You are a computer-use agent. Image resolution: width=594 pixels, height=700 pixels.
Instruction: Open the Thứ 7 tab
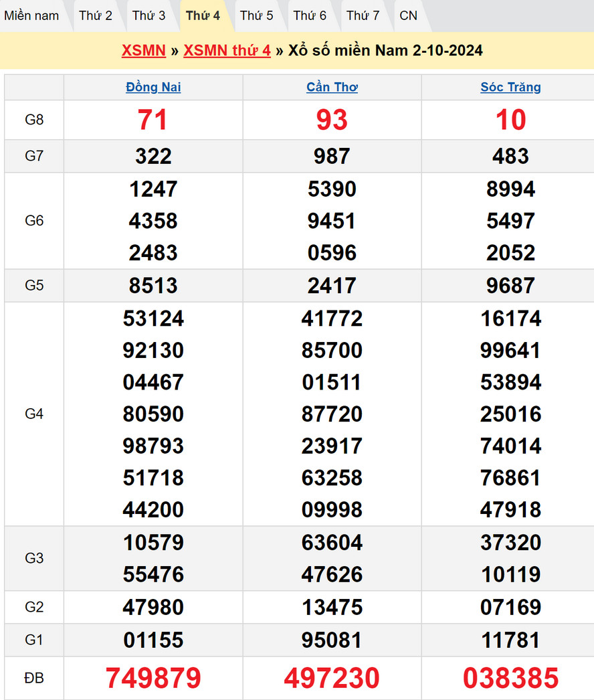point(363,15)
